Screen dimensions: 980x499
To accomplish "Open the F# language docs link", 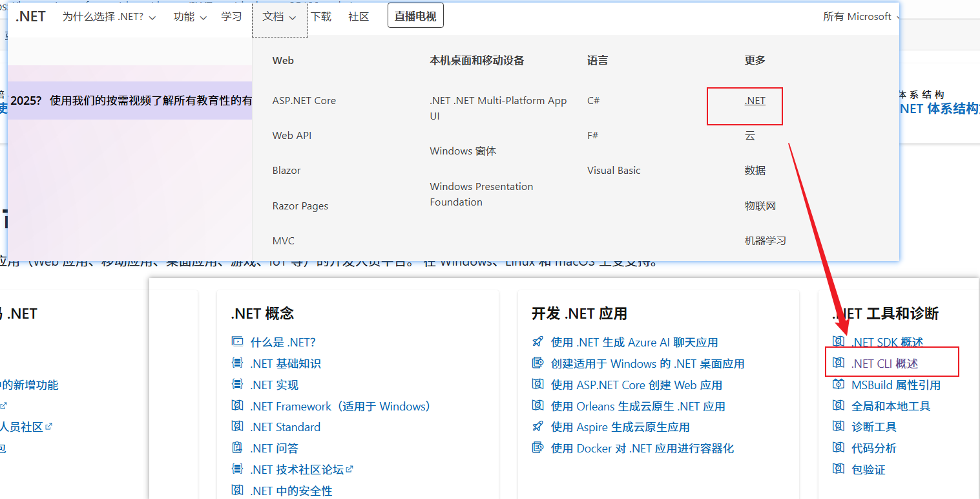I will pyautogui.click(x=593, y=136).
